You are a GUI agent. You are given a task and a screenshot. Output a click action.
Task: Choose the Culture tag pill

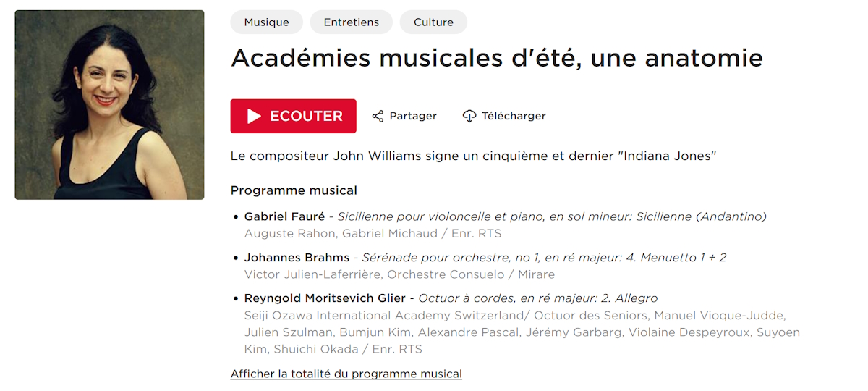(433, 22)
